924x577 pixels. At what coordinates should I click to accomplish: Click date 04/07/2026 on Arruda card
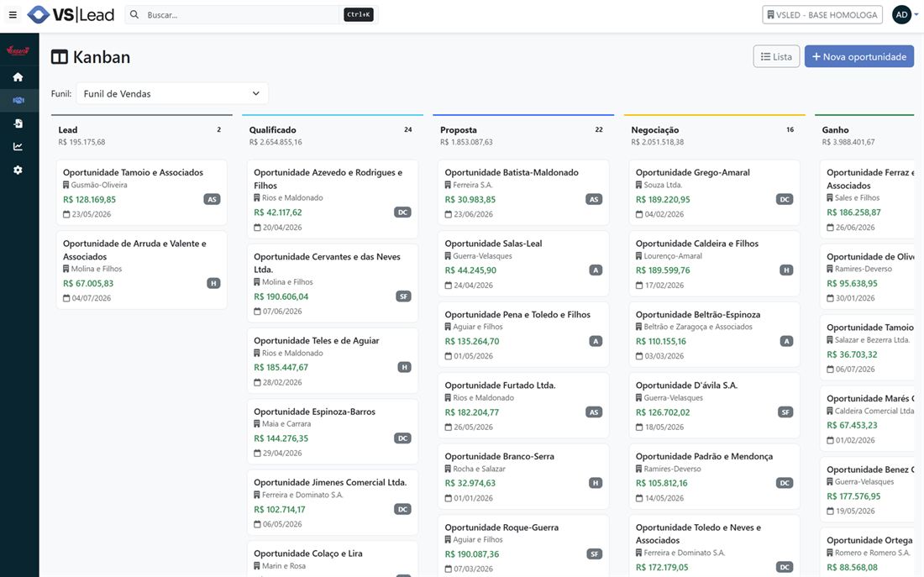pos(92,298)
